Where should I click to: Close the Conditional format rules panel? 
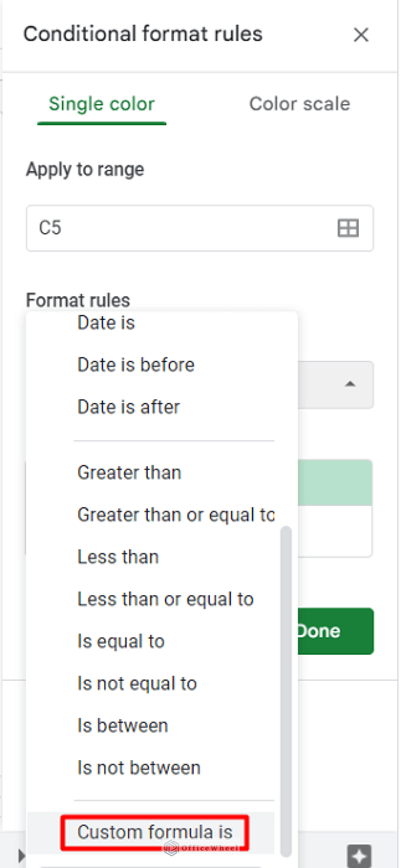click(x=361, y=35)
